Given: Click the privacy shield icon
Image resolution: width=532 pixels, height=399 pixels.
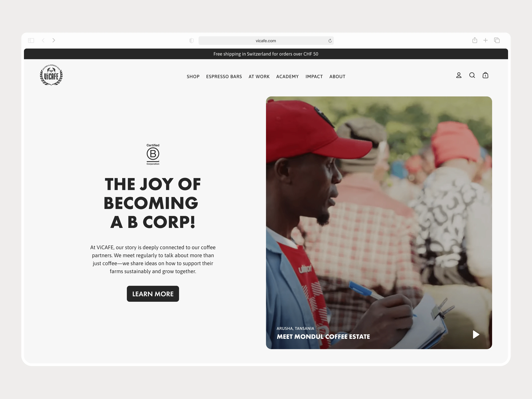Looking at the screenshot, I should pos(192,41).
